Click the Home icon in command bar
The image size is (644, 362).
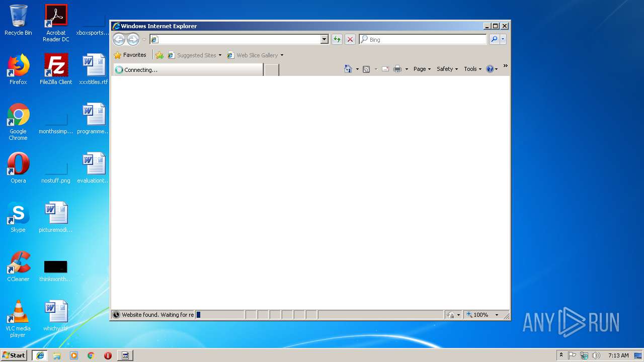coord(348,69)
